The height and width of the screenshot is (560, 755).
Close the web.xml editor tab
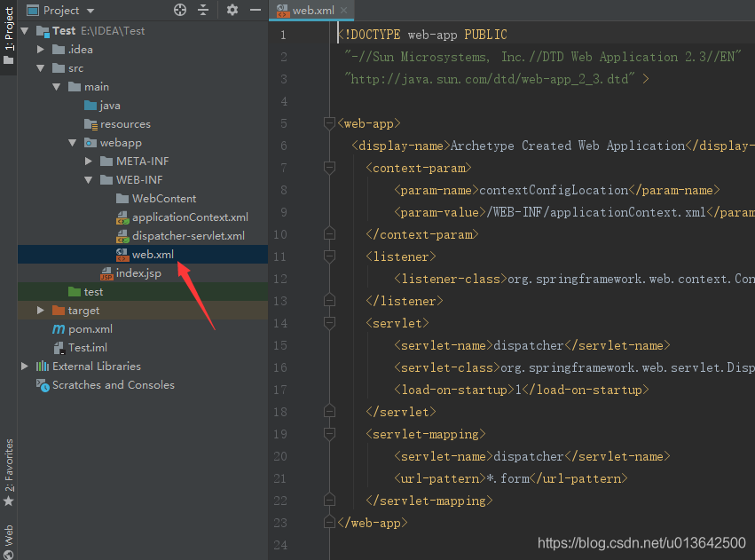pyautogui.click(x=344, y=11)
